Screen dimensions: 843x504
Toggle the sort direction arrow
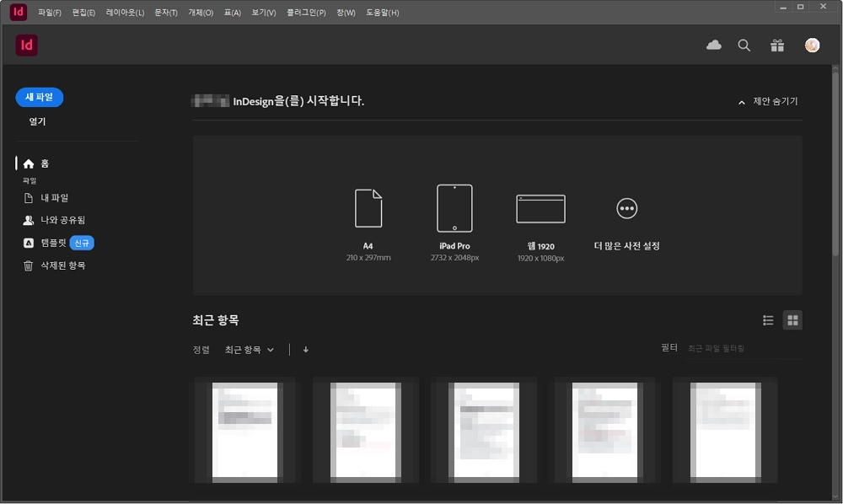point(305,349)
